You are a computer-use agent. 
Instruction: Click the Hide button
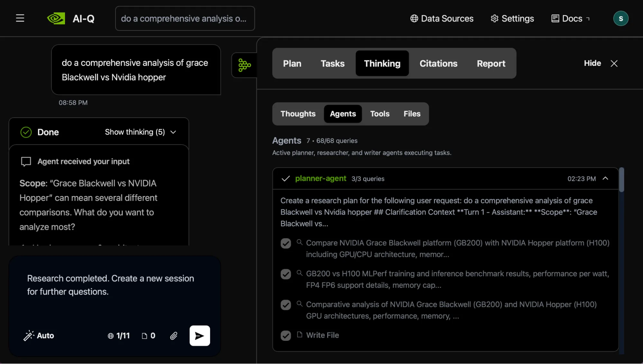tap(592, 63)
